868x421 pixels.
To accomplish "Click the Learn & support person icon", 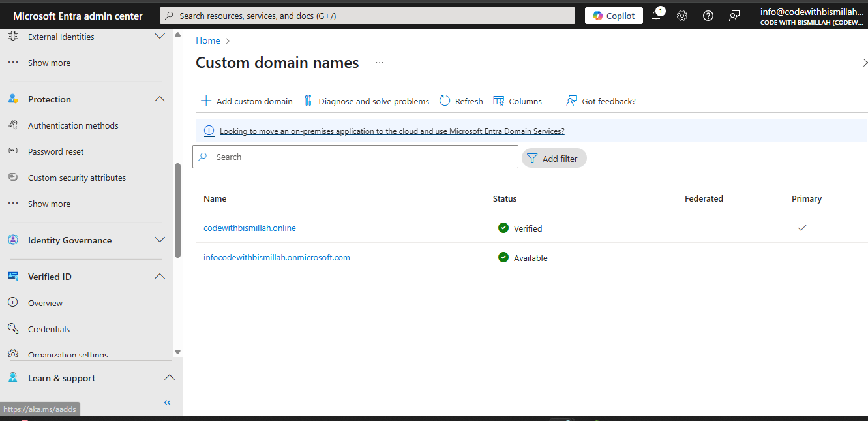I will coord(12,377).
